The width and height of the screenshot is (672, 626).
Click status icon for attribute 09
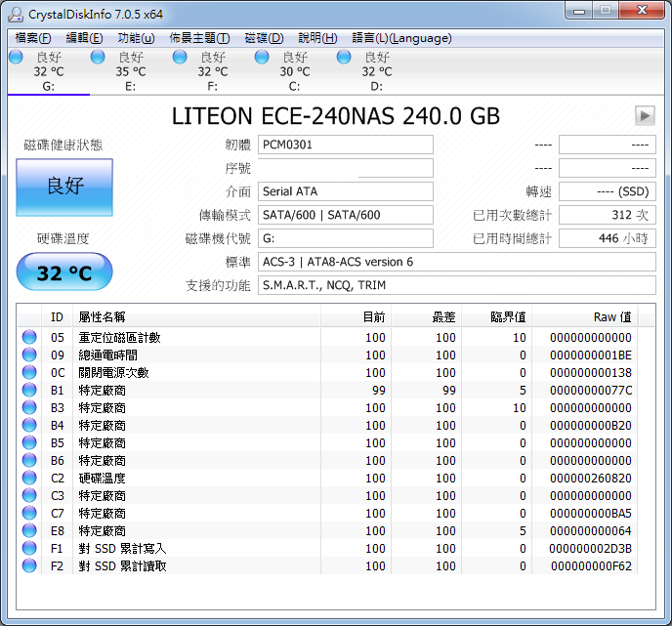[x=29, y=355]
